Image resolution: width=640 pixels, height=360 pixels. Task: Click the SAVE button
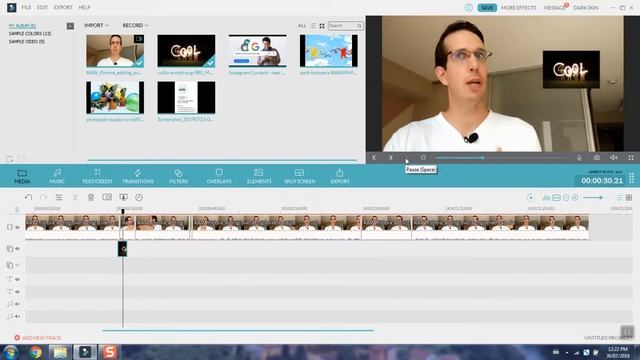[x=487, y=8]
